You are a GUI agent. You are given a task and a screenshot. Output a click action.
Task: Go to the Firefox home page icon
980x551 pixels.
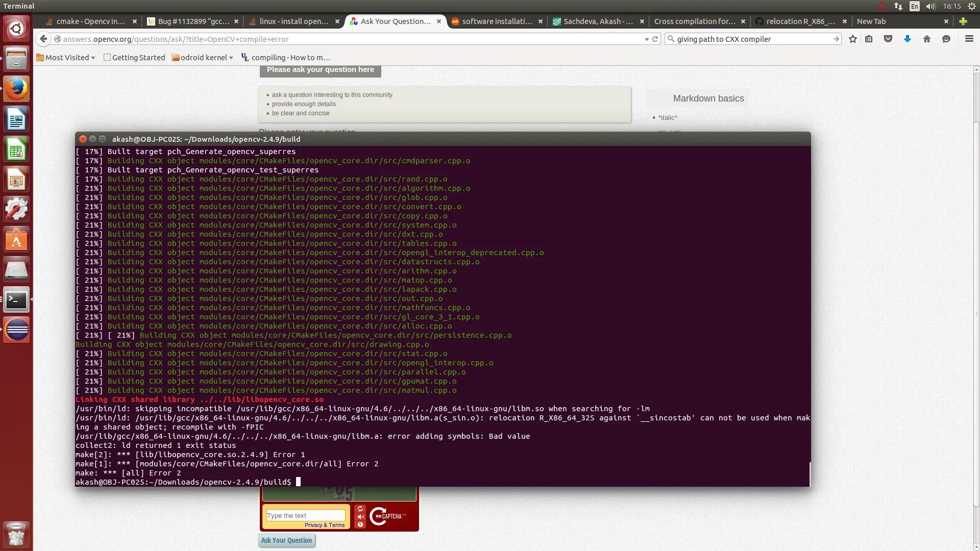[x=926, y=39]
